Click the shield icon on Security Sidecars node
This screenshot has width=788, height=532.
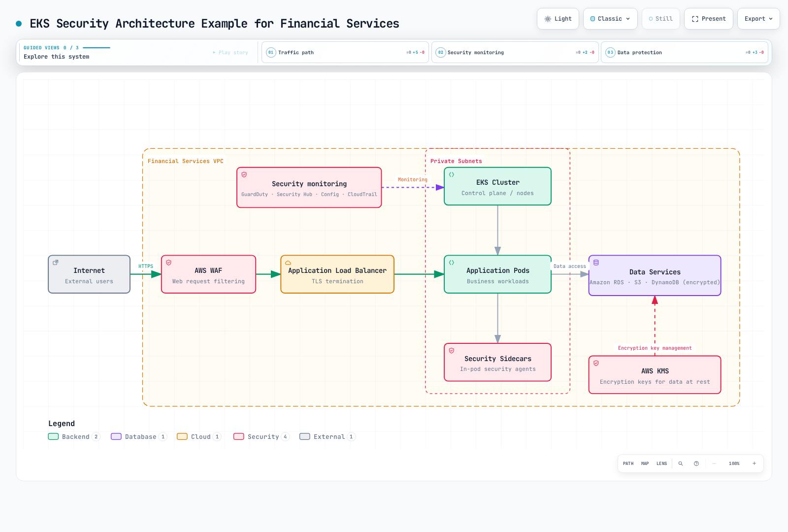[452, 351]
